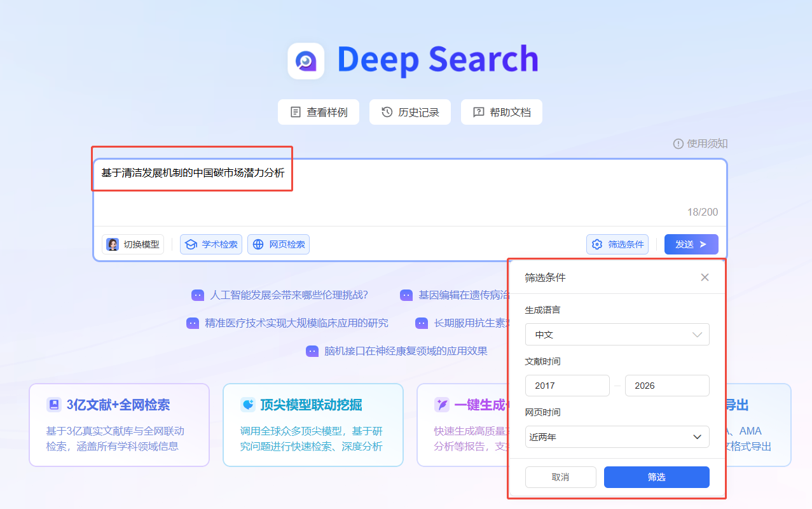Screen dimensions: 812x509
Task: Close the 筛选条件 panel with X
Action: (705, 277)
